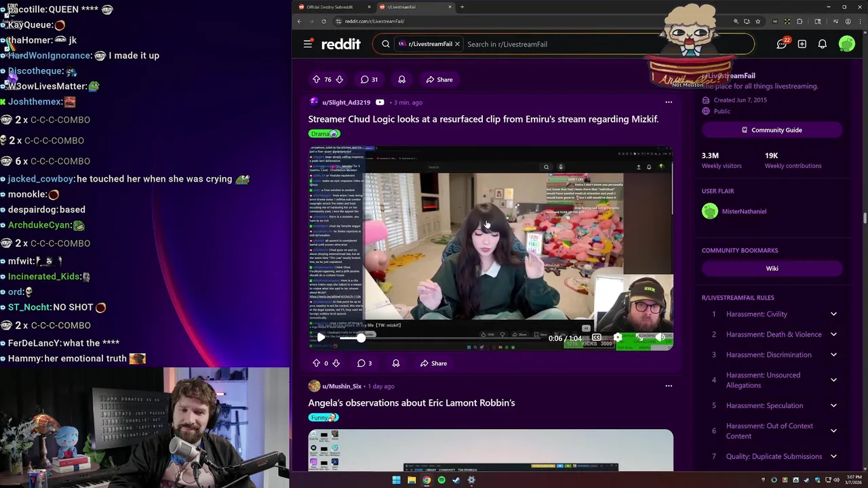868x488 pixels.
Task: Create a new Reddit post
Action: coord(802,44)
